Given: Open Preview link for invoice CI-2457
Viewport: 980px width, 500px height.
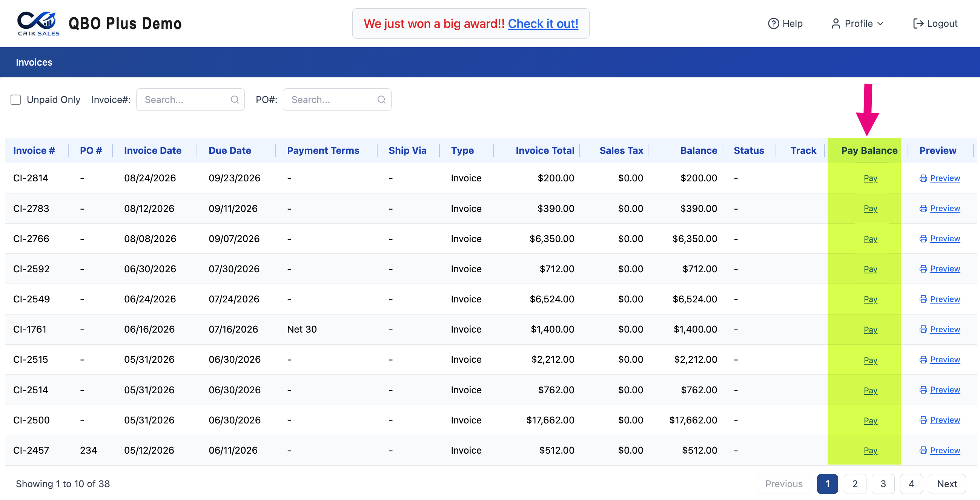Looking at the screenshot, I should pyautogui.click(x=945, y=450).
